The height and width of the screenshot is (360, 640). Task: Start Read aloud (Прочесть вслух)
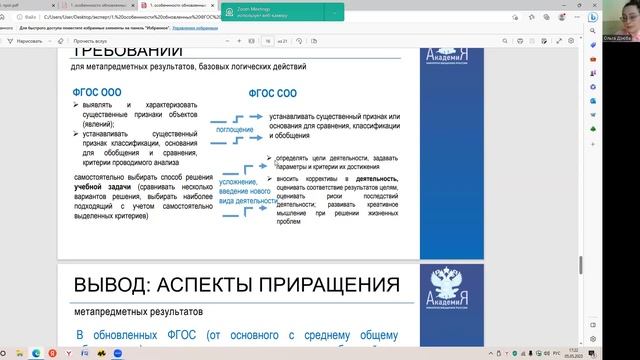[90, 41]
